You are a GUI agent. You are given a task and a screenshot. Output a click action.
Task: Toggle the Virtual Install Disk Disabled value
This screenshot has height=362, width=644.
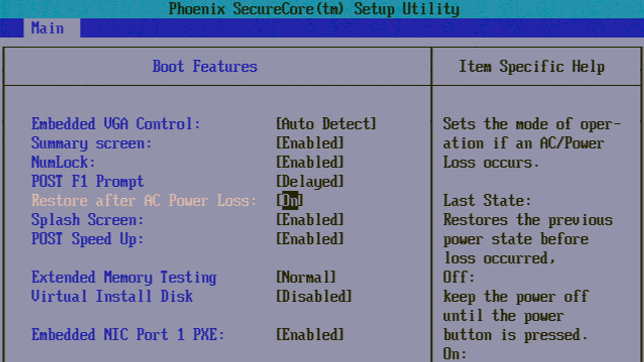[314, 296]
